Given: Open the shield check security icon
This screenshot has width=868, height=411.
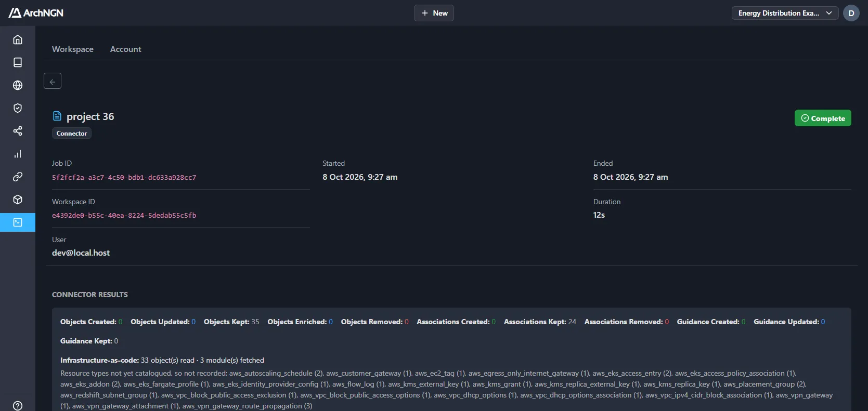Looking at the screenshot, I should point(18,108).
